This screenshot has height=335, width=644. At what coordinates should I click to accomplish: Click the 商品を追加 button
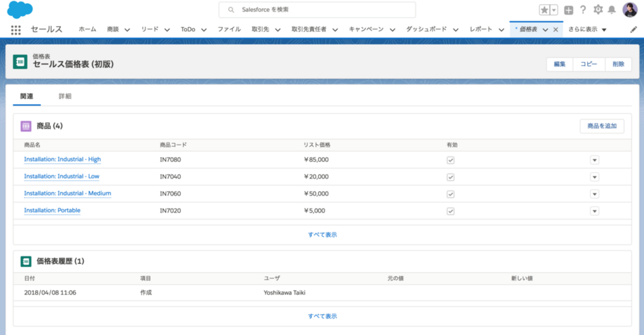(x=602, y=126)
